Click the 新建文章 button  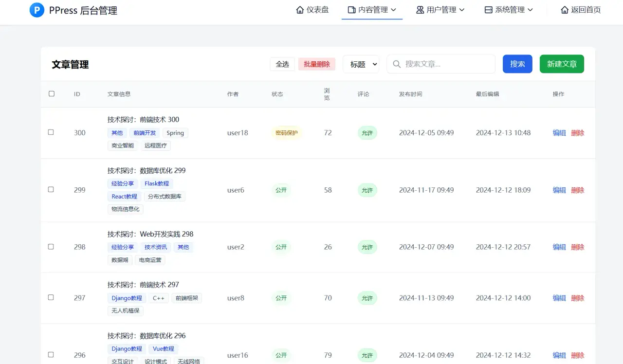562,64
